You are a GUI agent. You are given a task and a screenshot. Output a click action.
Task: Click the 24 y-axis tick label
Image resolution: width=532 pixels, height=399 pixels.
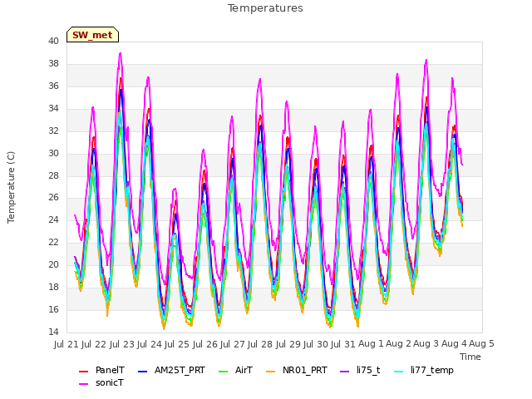pos(53,219)
